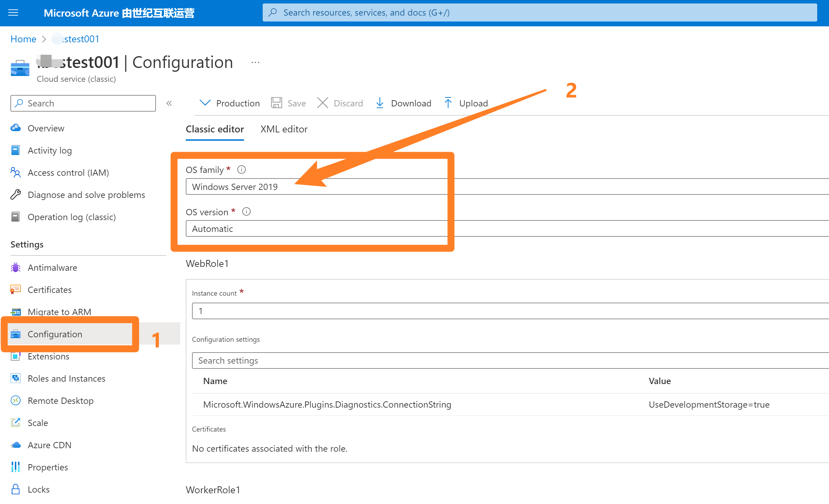Open the ellipsis more options menu
This screenshot has width=829, height=504.
tap(255, 62)
